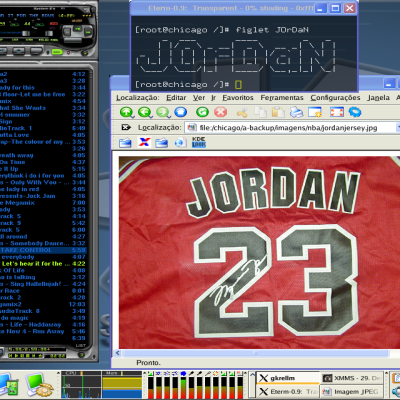
Task: Open the Ir menu
Action: coord(213,98)
